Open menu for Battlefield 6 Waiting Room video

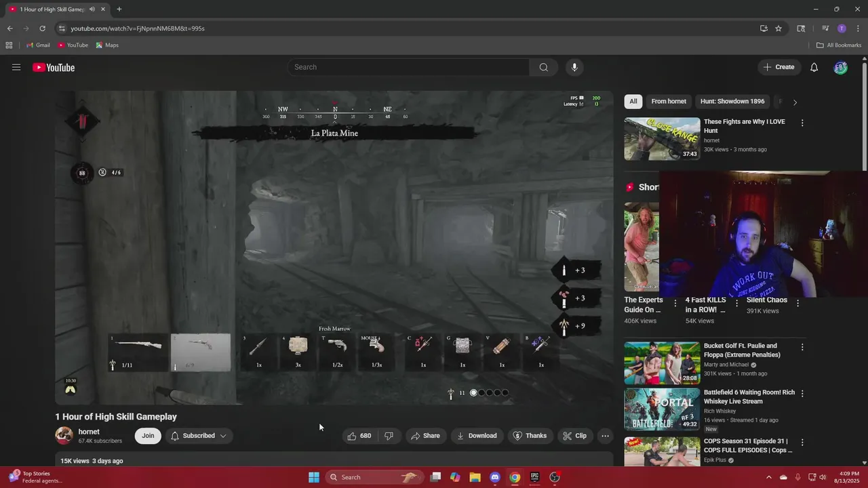pyautogui.click(x=802, y=394)
